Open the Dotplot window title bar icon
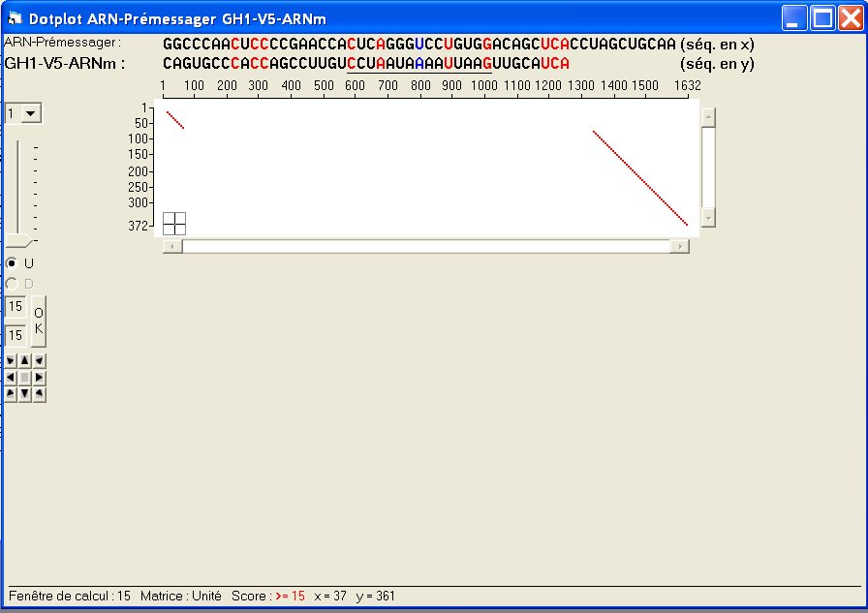 15,17
